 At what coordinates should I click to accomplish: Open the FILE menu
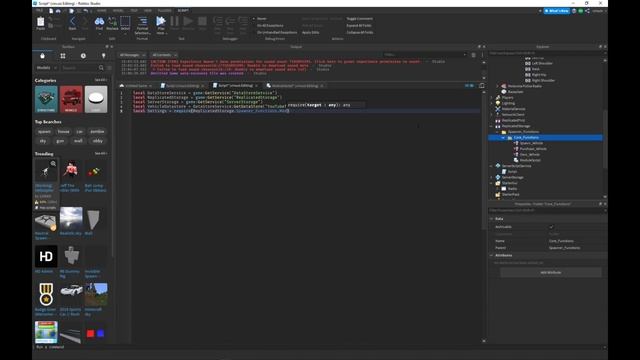click(40, 11)
